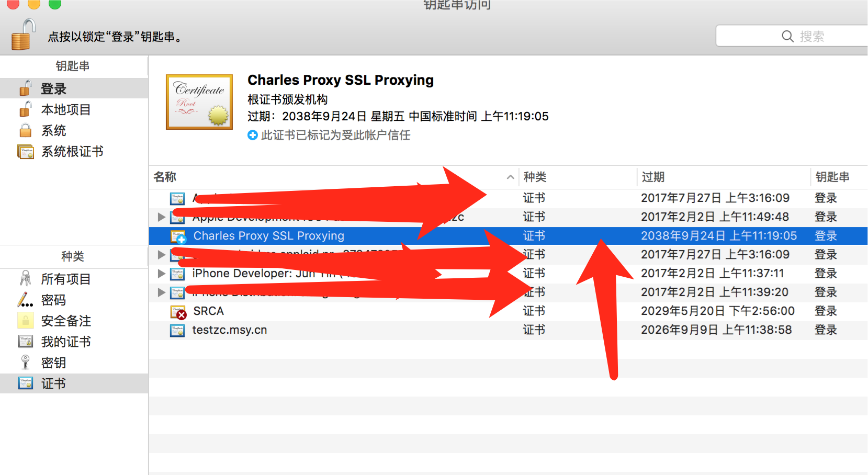Expand the iPhone Developer certificate disclosure triangle
The image size is (868, 475).
(162, 273)
